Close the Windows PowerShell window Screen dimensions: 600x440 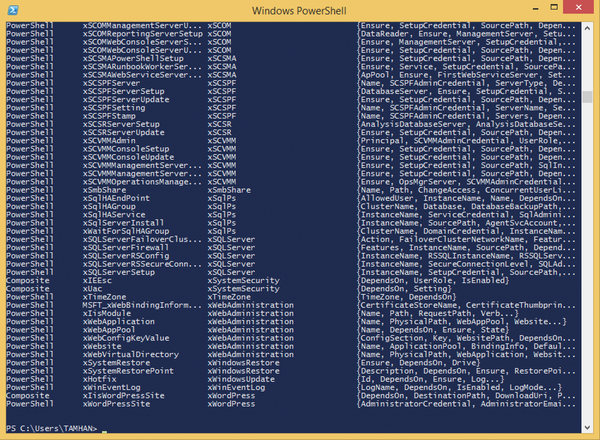click(579, 8)
